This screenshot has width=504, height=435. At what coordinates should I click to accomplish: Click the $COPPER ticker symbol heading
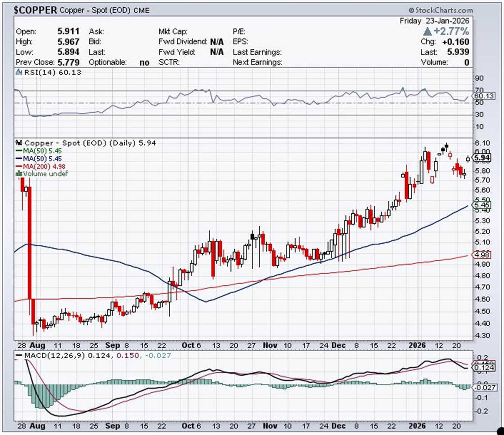35,10
